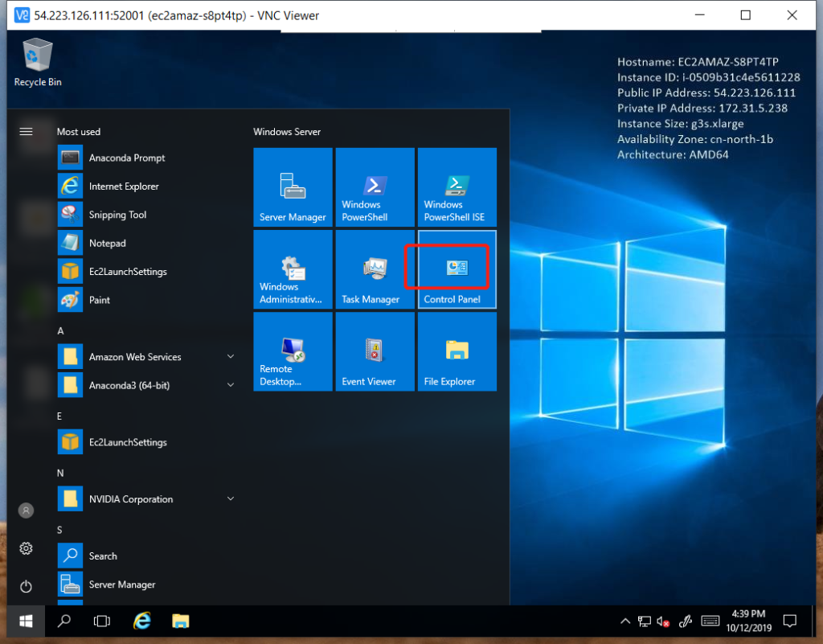Open Remote Desktop Connection tile
Image resolution: width=823 pixels, height=644 pixels.
293,351
